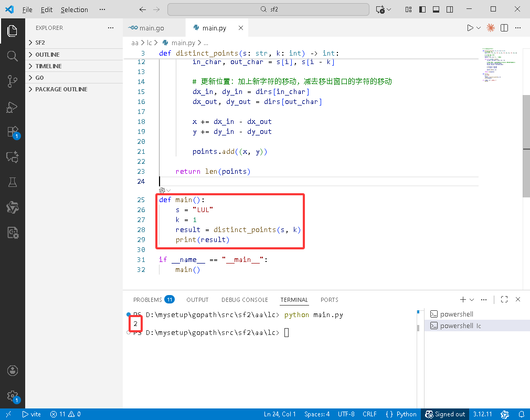The width and height of the screenshot is (530, 420).
Task: Maximize the terminal panel size
Action: [x=504, y=299]
